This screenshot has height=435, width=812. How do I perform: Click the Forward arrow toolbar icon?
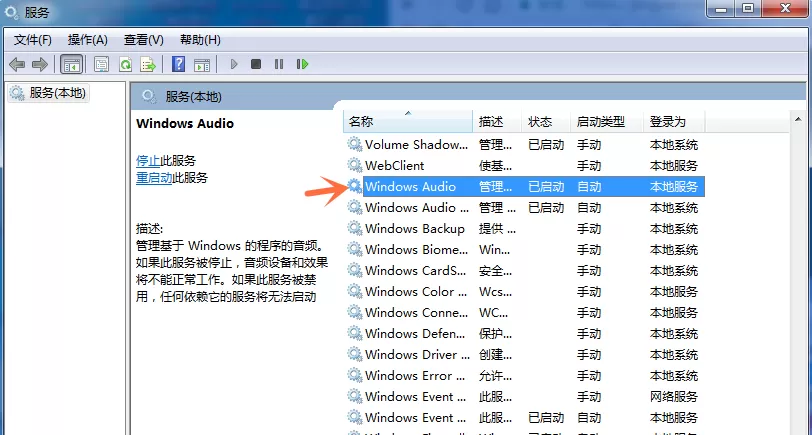40,64
